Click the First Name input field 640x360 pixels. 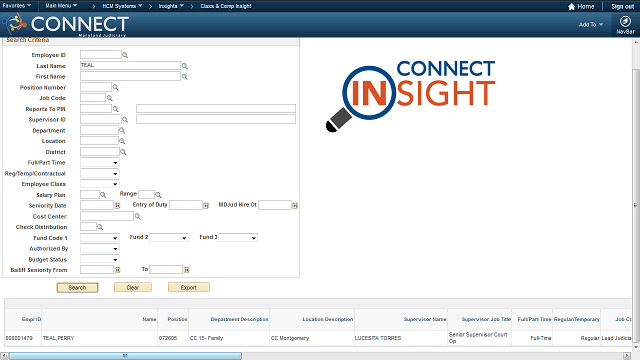pyautogui.click(x=130, y=76)
